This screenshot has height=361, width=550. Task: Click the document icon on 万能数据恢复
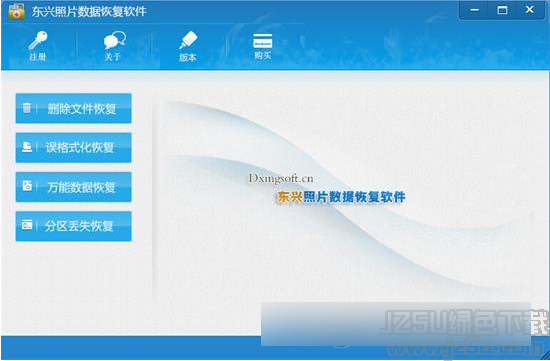27,186
